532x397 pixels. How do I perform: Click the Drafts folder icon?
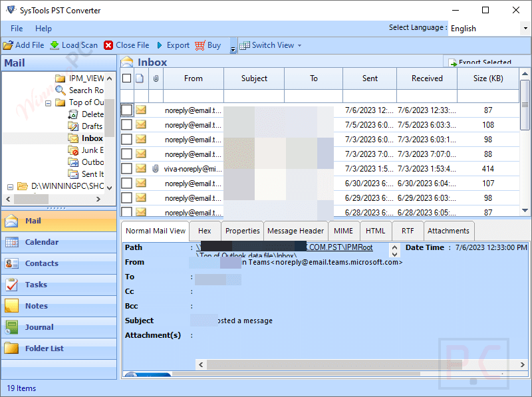(73, 126)
